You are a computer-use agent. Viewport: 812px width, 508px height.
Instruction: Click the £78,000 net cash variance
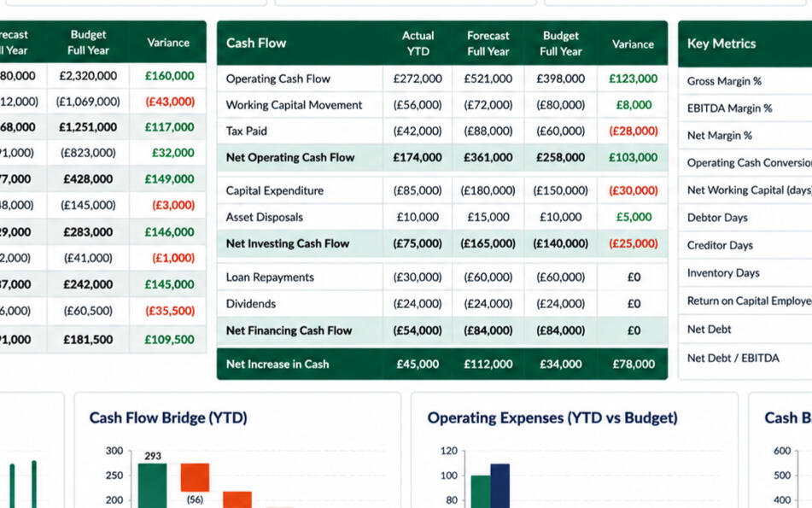pyautogui.click(x=634, y=364)
